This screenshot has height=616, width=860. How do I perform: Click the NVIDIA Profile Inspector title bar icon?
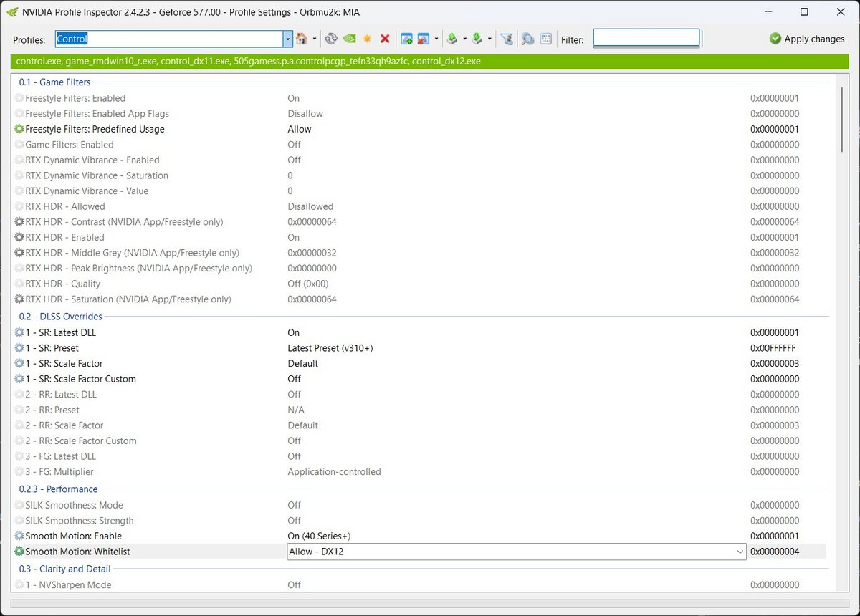coord(12,11)
